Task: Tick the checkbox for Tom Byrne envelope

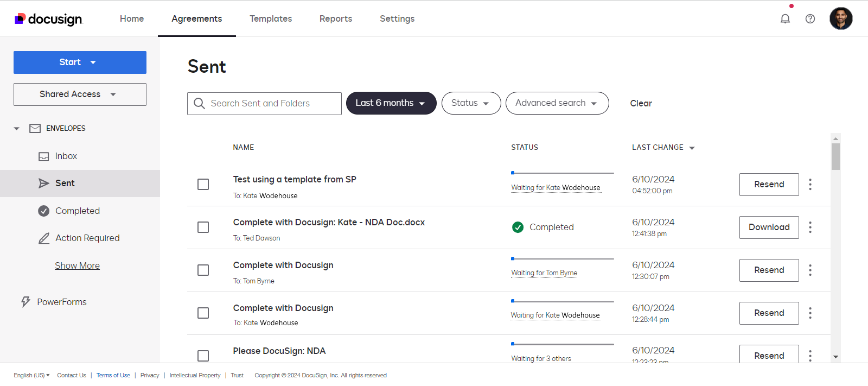Action: pos(203,270)
